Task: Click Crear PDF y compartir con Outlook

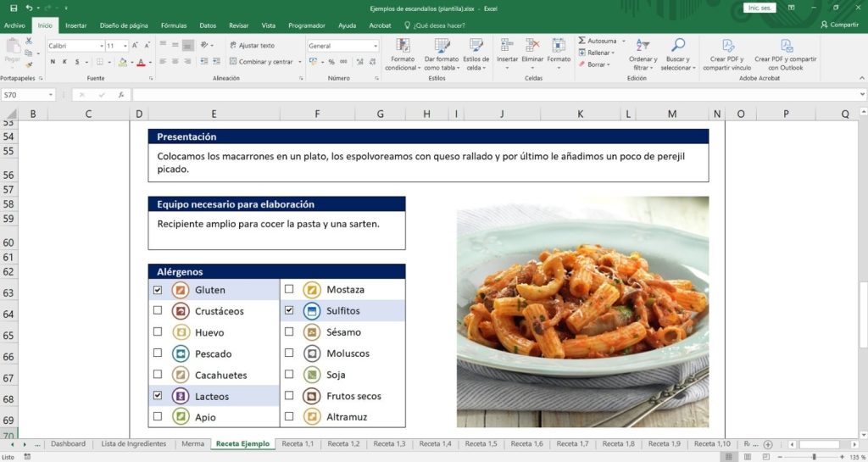Action: tap(785, 55)
